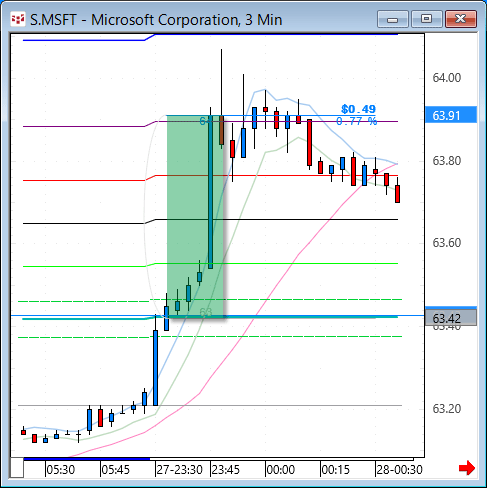
Task: Click the 63.91 price label on the scale
Action: (x=451, y=115)
